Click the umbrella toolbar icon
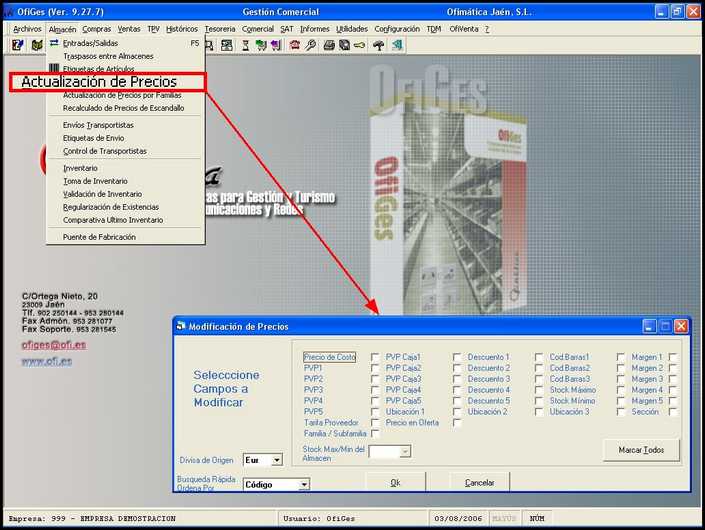Screen dimensions: 705x530 tap(379, 45)
